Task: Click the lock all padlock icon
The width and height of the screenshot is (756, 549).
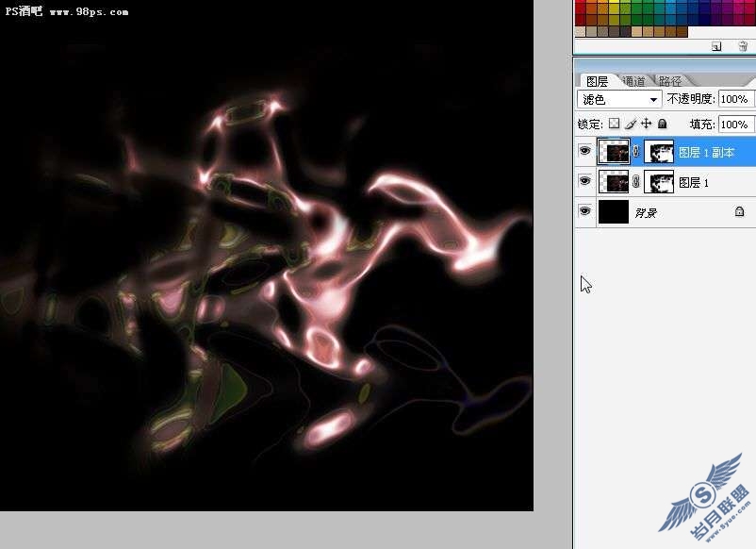Action: tap(663, 124)
